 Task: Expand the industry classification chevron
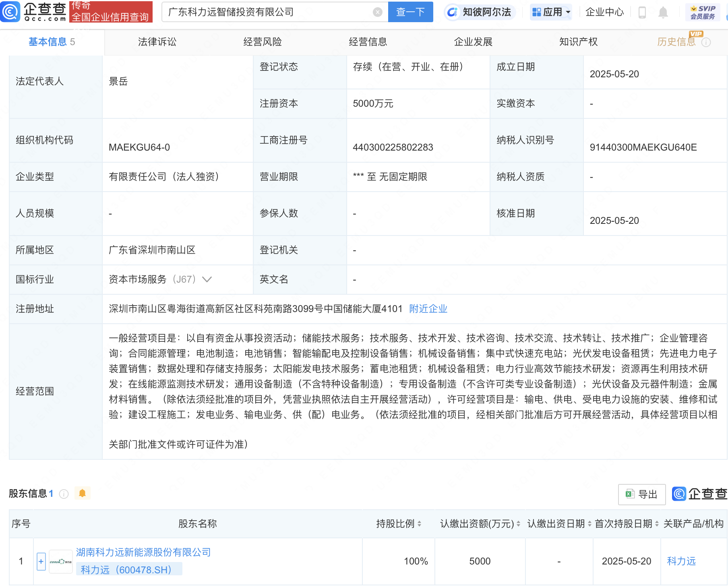pyautogui.click(x=207, y=279)
